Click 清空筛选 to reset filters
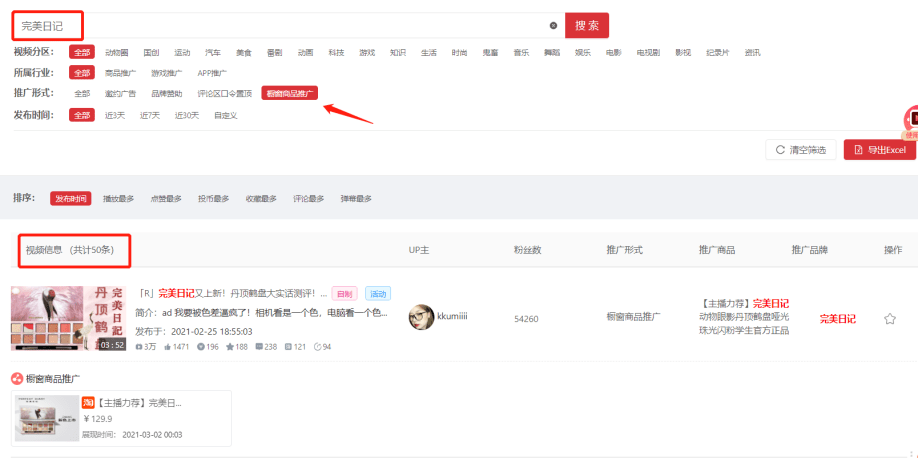The height and width of the screenshot is (458, 918). click(x=801, y=150)
